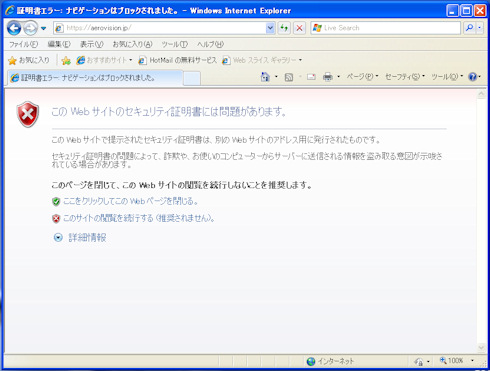Click the Read Mail envelope icon
Screen dimensions: 490x371
311,77
